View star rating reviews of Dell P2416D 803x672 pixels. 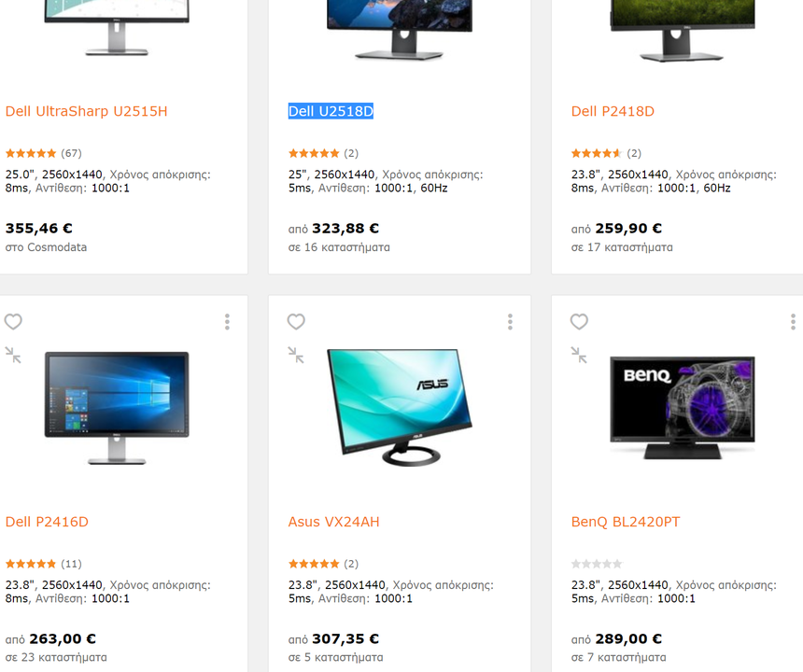coord(44,564)
